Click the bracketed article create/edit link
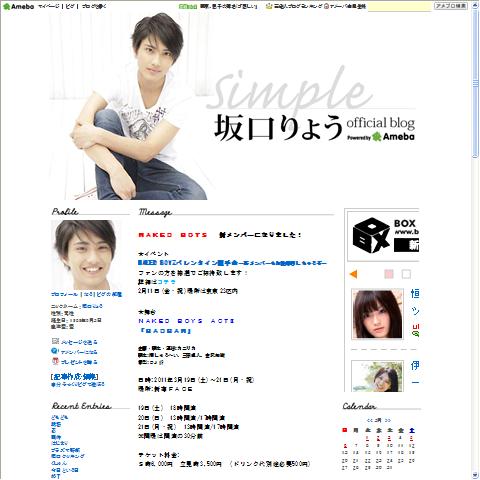 [x=75, y=377]
